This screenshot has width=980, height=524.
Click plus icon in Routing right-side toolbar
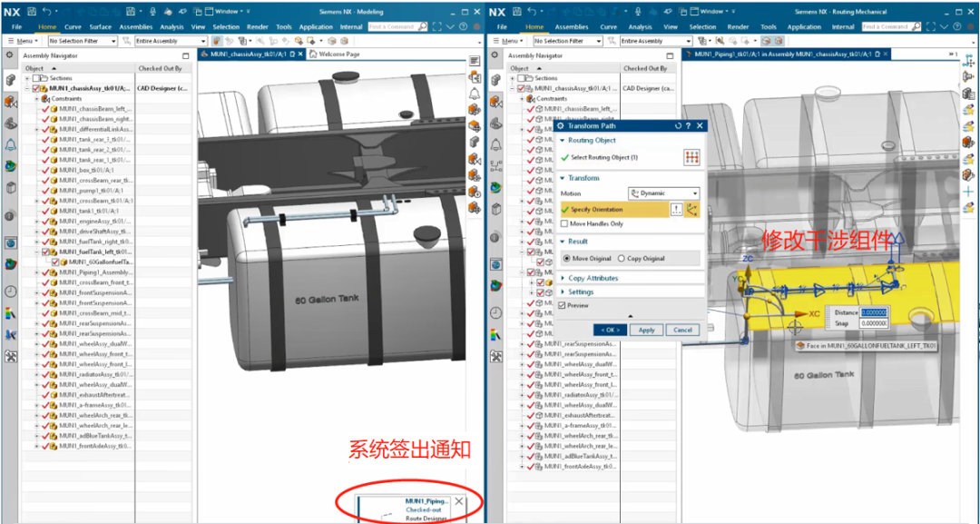coord(969,192)
